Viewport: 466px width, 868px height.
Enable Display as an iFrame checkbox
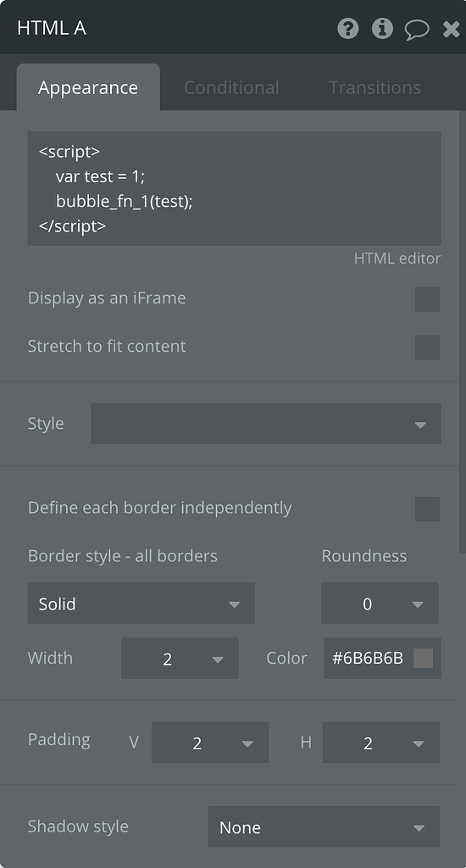coord(427,299)
